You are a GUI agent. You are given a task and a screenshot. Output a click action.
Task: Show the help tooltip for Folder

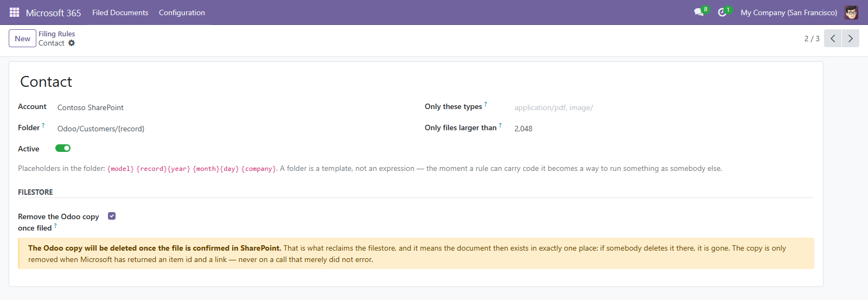[43, 125]
